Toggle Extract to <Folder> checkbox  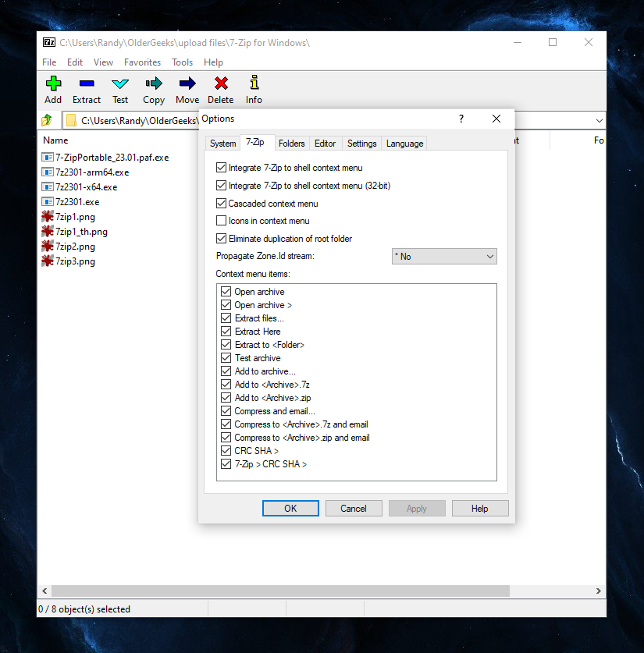[x=226, y=345]
